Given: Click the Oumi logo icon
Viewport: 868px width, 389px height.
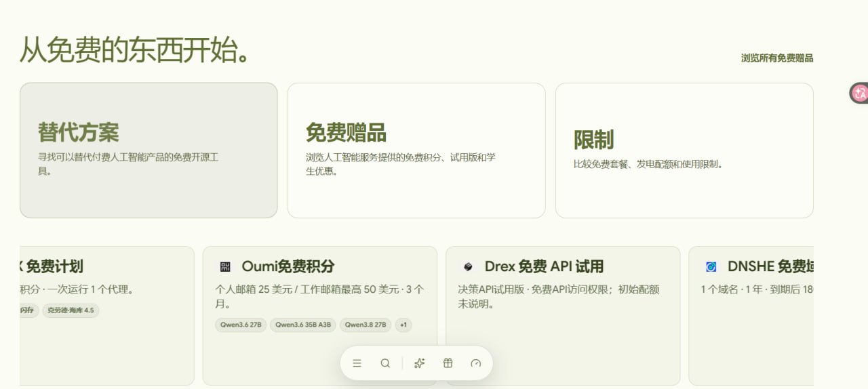Looking at the screenshot, I should click(225, 266).
